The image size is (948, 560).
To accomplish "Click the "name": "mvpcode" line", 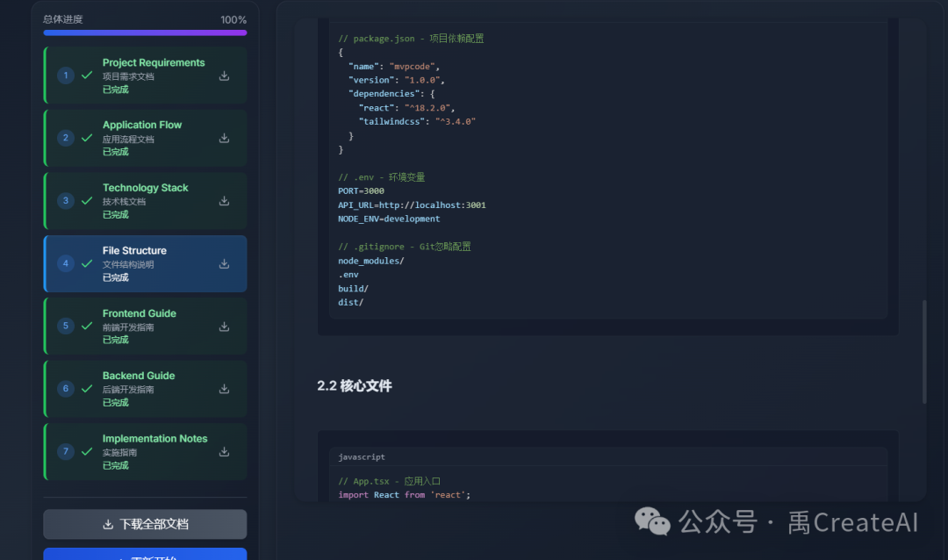I will tap(394, 67).
